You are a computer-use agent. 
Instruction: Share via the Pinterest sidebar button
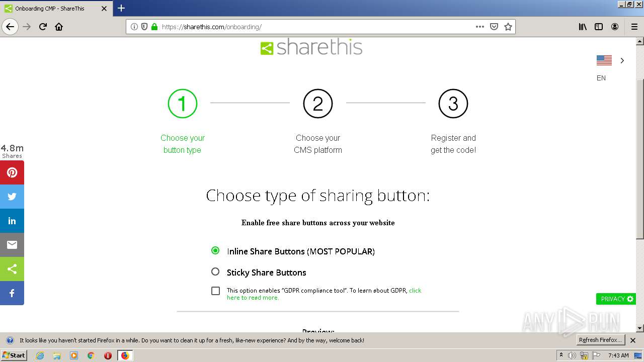tap(12, 172)
